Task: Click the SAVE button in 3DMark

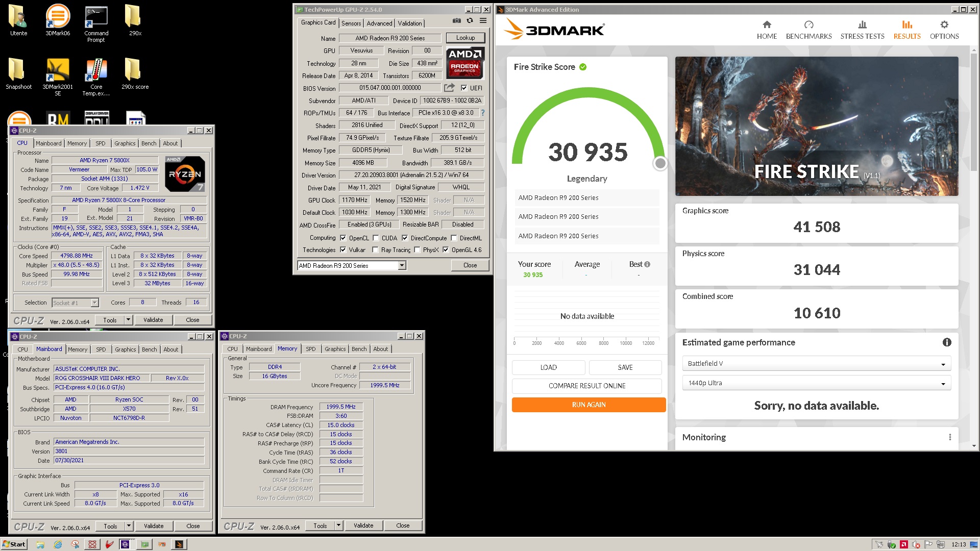Action: (x=625, y=367)
